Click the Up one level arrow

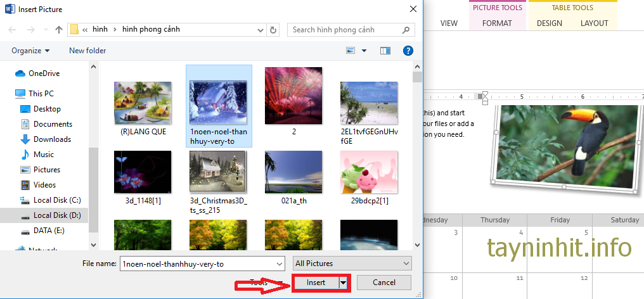pos(58,30)
